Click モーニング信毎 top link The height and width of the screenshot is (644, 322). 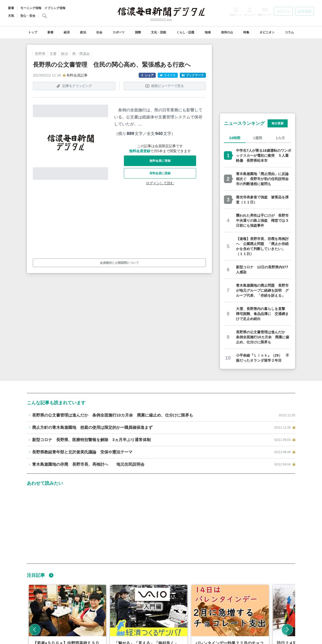[31, 8]
